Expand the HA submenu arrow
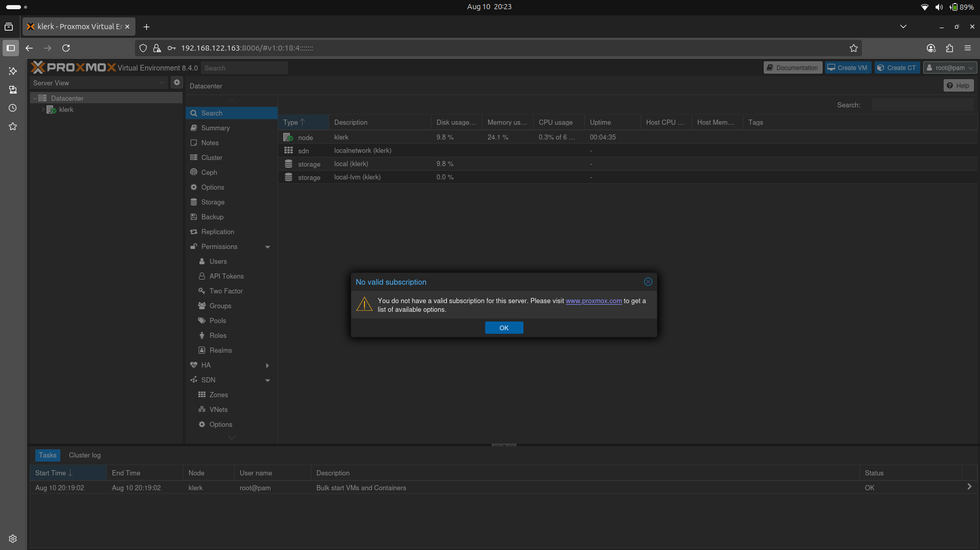The height and width of the screenshot is (550, 980). (267, 365)
